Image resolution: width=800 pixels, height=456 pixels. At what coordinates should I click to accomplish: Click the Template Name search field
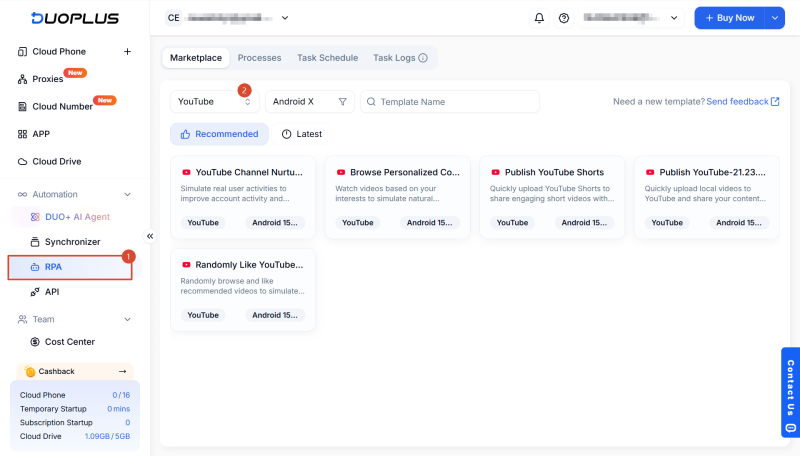pos(450,102)
